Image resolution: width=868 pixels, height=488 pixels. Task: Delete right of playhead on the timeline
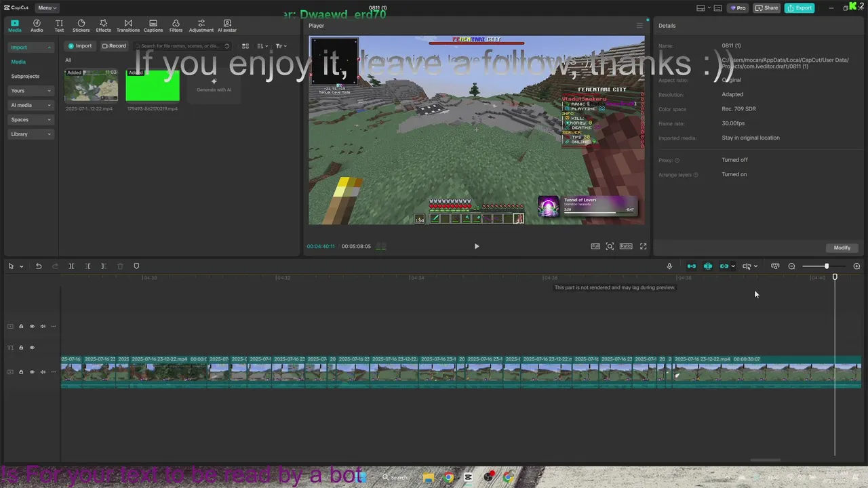point(103,266)
